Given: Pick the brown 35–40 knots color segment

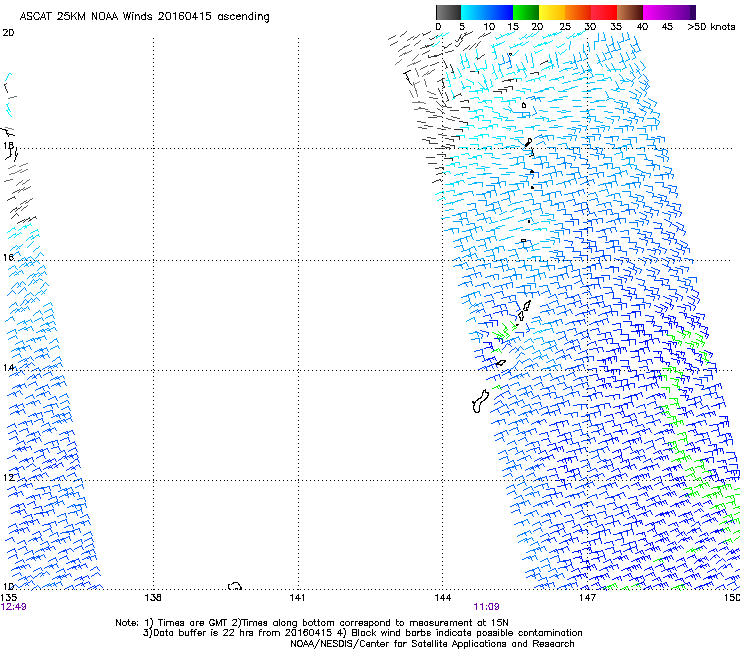Looking at the screenshot, I should pyautogui.click(x=630, y=12).
